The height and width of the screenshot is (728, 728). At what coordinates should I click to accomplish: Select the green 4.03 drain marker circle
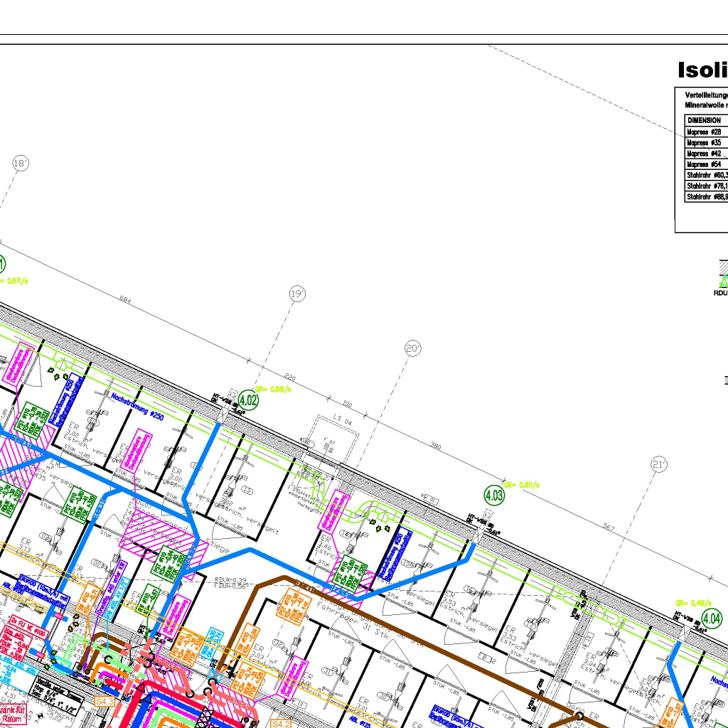pos(494,495)
